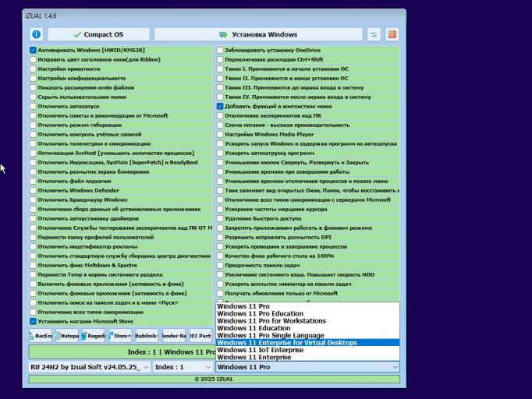
Task: Select Windows 11 IoT Enterprise
Action: tap(307, 350)
